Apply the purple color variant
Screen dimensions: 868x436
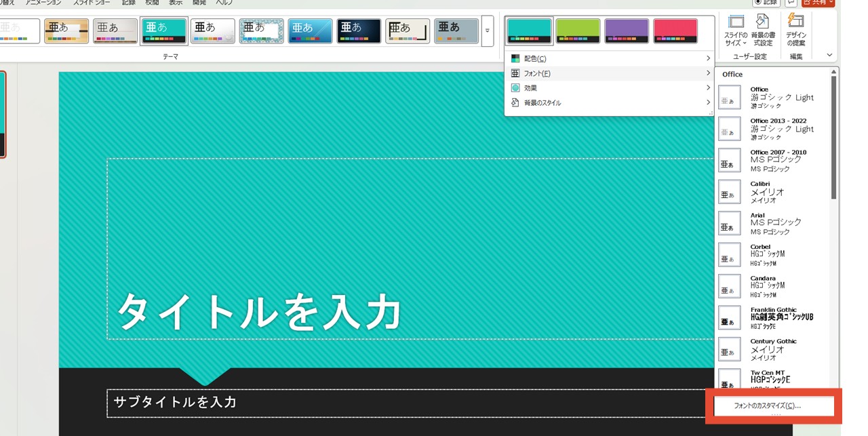pos(627,31)
